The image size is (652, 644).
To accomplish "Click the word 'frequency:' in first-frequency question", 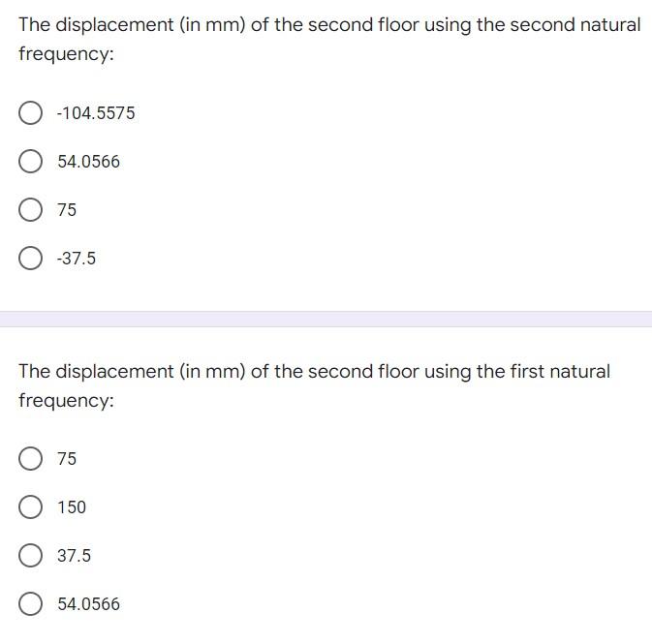I will pos(66,400).
